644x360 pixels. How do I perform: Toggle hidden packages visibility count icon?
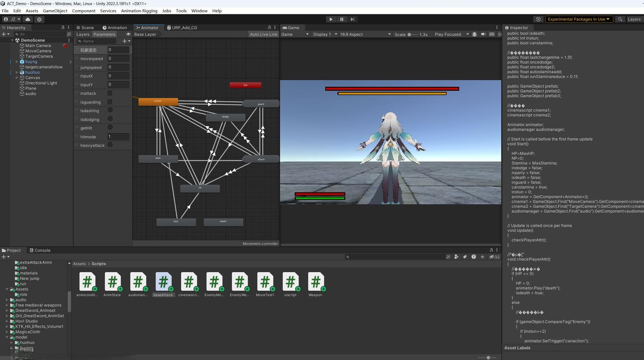pyautogui.click(x=494, y=257)
